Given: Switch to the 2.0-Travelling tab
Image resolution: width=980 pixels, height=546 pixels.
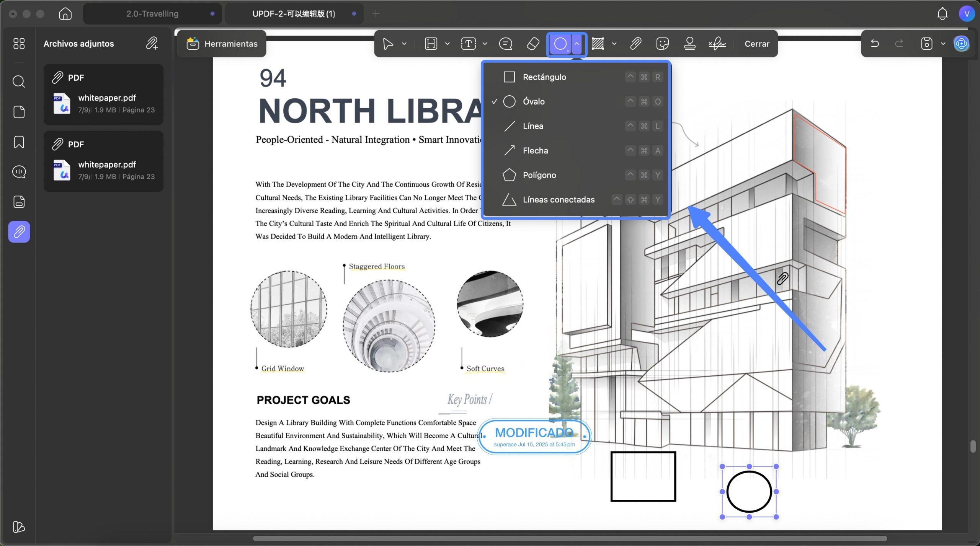Looking at the screenshot, I should pos(152,14).
